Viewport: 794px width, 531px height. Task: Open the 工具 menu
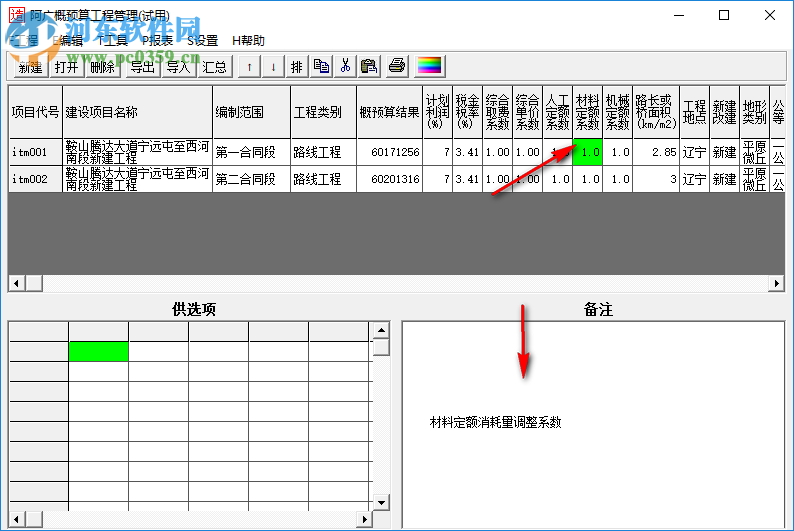pyautogui.click(x=112, y=40)
